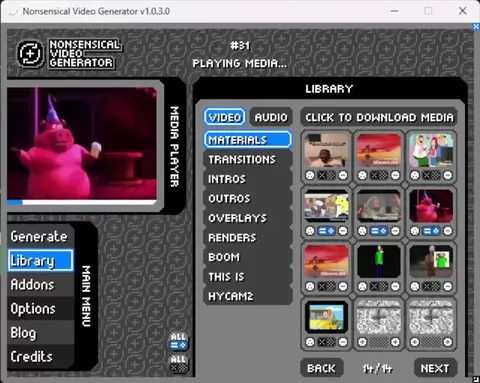The image size is (480, 383).
Task: Open Addons from the main menu
Action: point(40,284)
